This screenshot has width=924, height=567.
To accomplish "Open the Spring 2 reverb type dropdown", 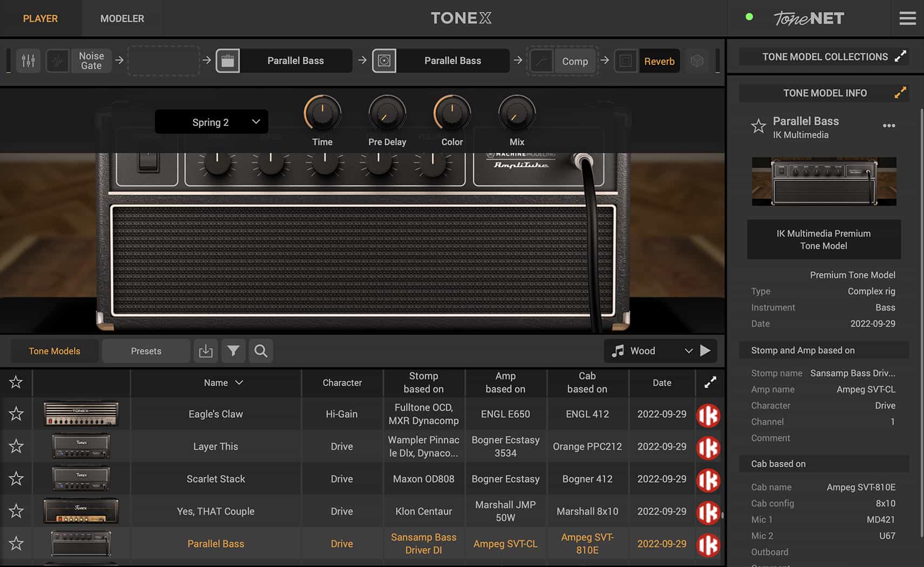I will coord(211,122).
